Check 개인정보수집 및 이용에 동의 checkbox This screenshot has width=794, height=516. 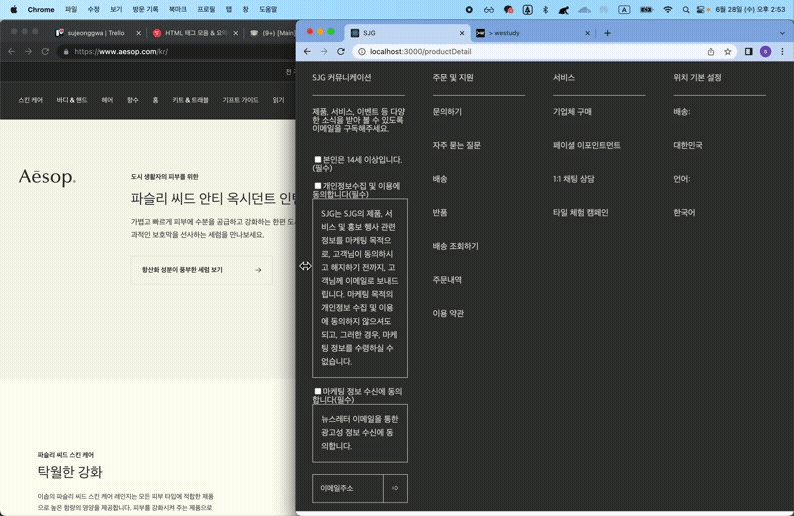pyautogui.click(x=317, y=186)
